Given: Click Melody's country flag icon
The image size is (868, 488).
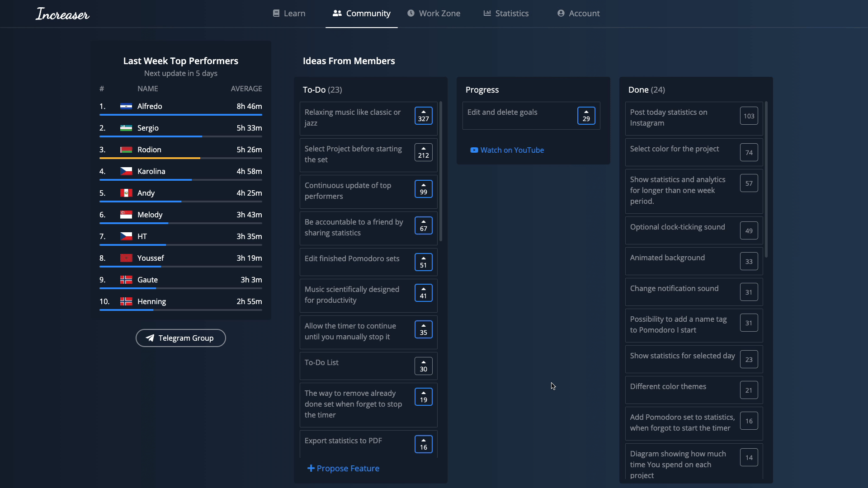Looking at the screenshot, I should point(126,215).
